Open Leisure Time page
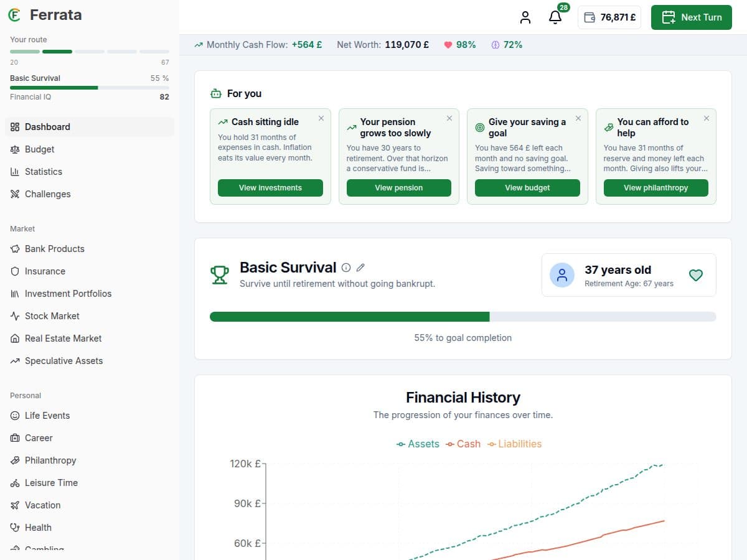Viewport: 747px width, 560px height. [90, 483]
